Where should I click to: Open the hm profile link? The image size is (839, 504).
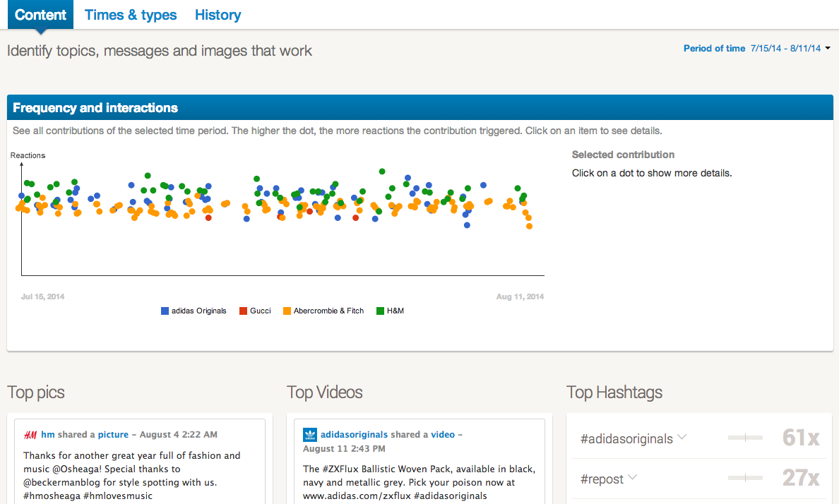[47, 434]
